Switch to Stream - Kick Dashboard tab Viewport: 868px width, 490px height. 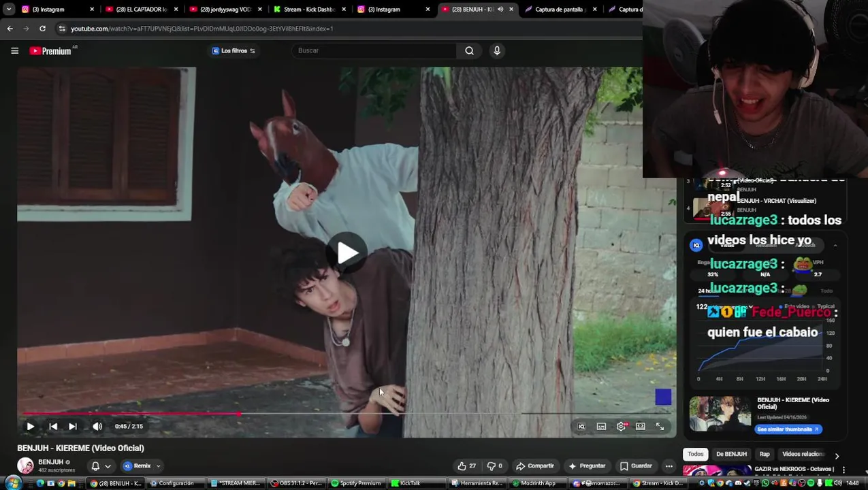(x=308, y=10)
